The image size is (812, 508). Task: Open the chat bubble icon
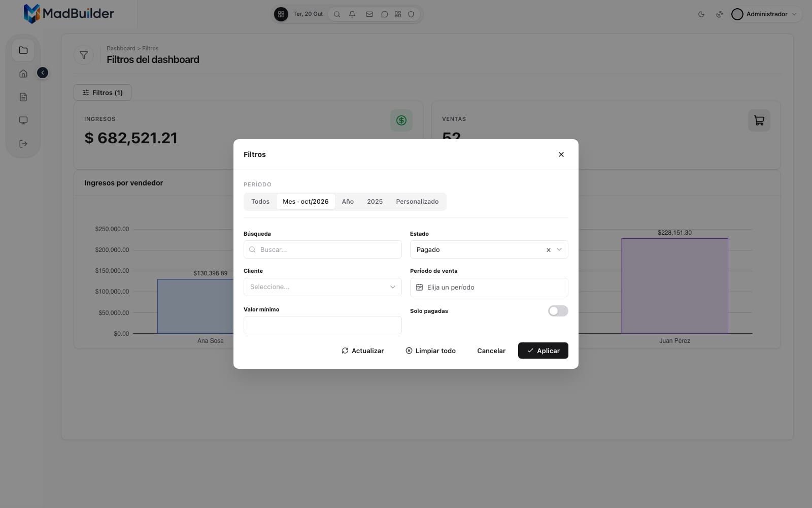(385, 14)
